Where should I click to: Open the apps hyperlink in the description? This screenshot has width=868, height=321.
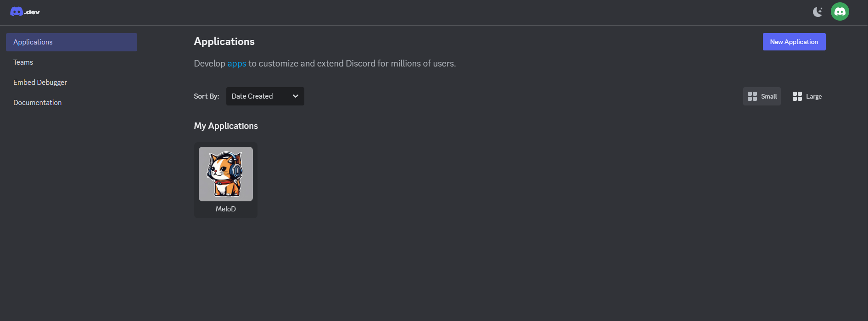[236, 63]
